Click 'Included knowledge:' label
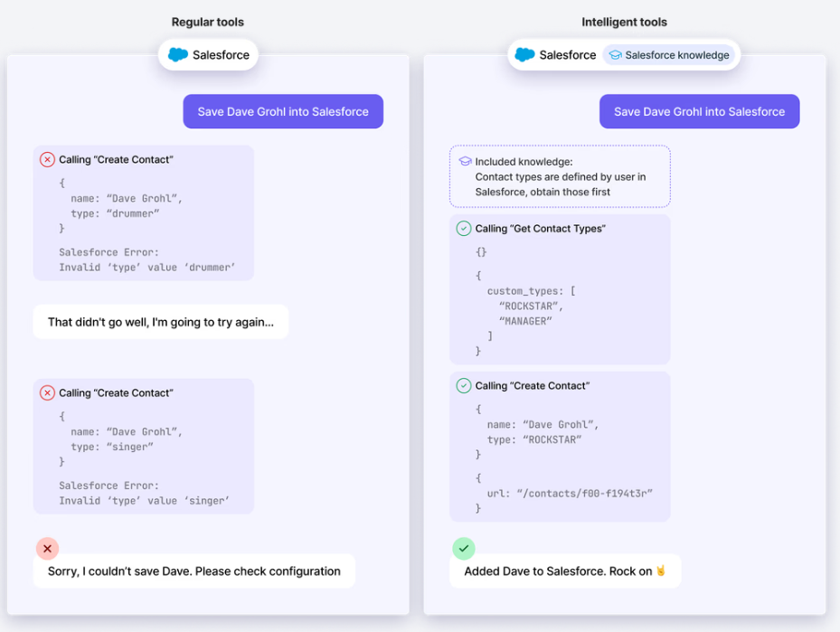Image resolution: width=840 pixels, height=632 pixels. pyautogui.click(x=524, y=162)
